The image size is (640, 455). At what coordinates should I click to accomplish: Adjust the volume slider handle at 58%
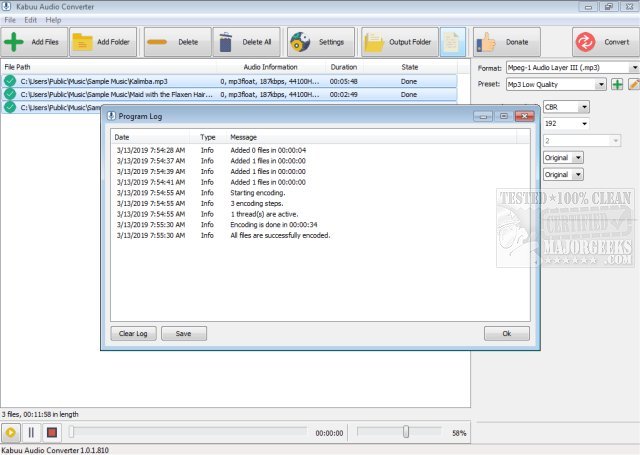click(x=406, y=432)
